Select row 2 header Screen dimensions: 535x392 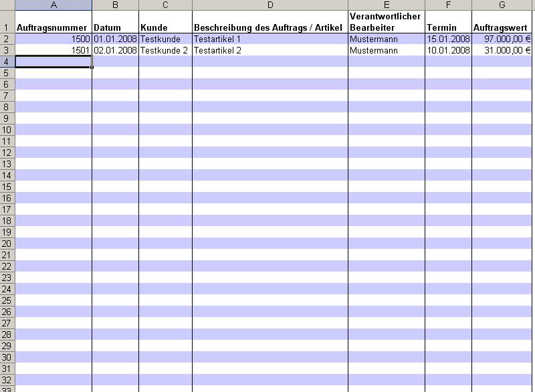click(x=7, y=39)
